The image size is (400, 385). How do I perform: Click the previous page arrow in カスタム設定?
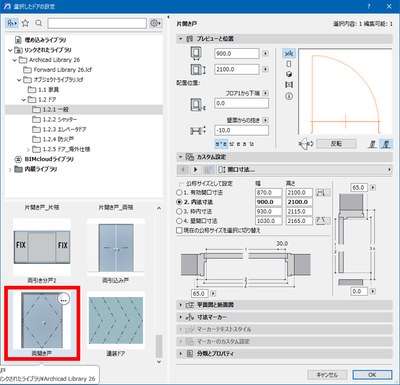point(183,170)
